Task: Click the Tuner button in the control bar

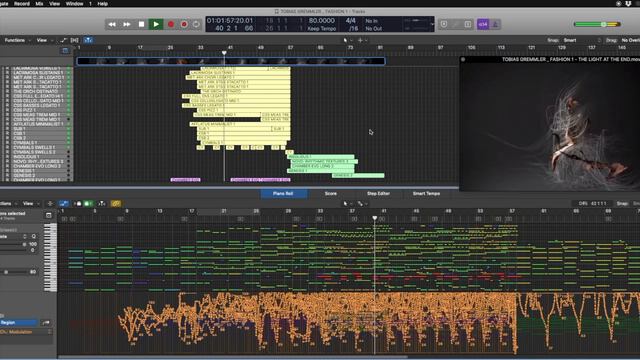Action: pyautogui.click(x=456, y=24)
